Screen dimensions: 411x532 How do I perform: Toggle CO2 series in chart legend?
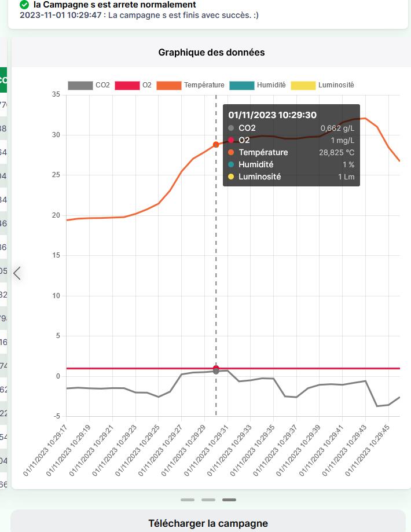[x=89, y=85]
